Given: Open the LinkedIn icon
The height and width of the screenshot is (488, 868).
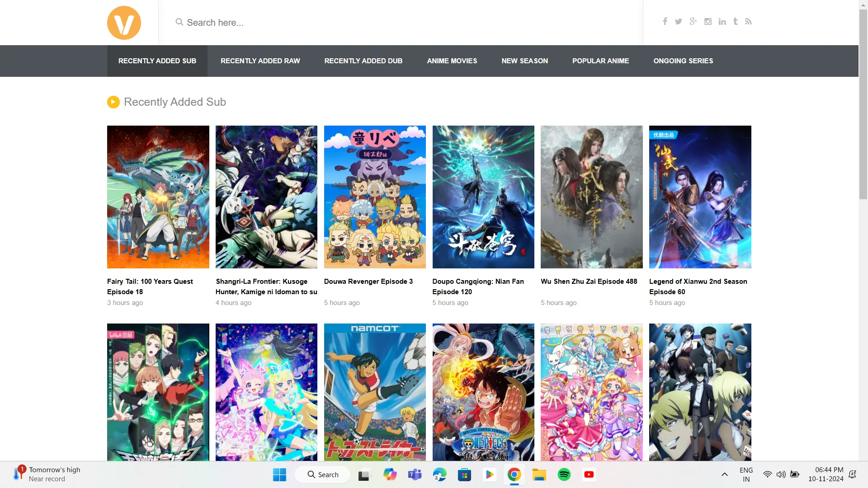Looking at the screenshot, I should (722, 21).
